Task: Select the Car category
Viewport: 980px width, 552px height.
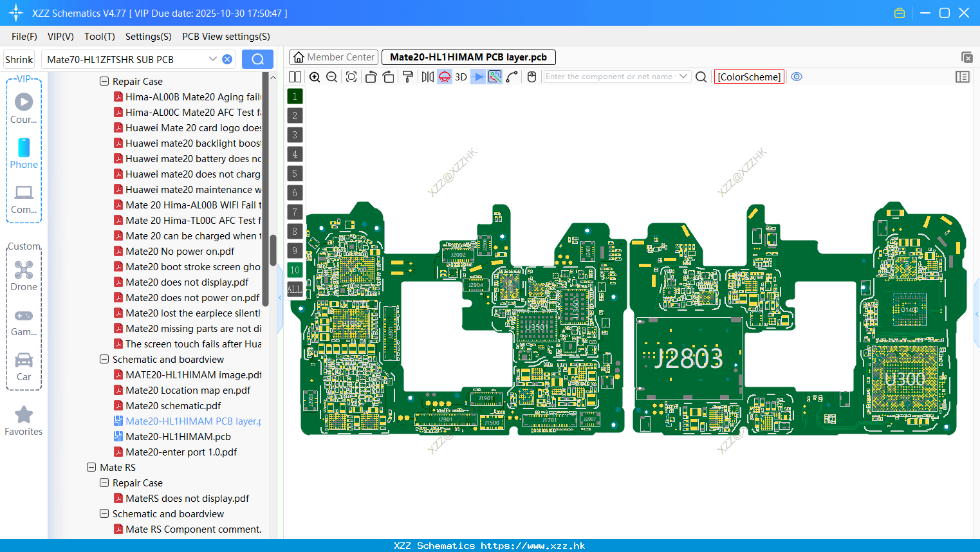Action: (x=24, y=367)
